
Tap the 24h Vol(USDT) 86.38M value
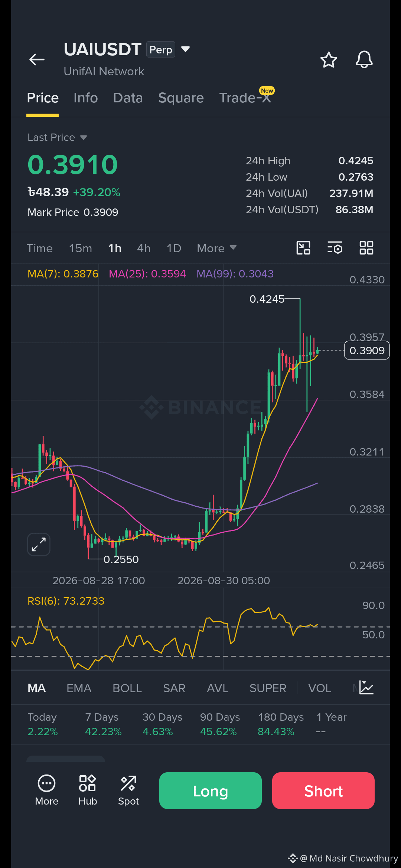354,210
